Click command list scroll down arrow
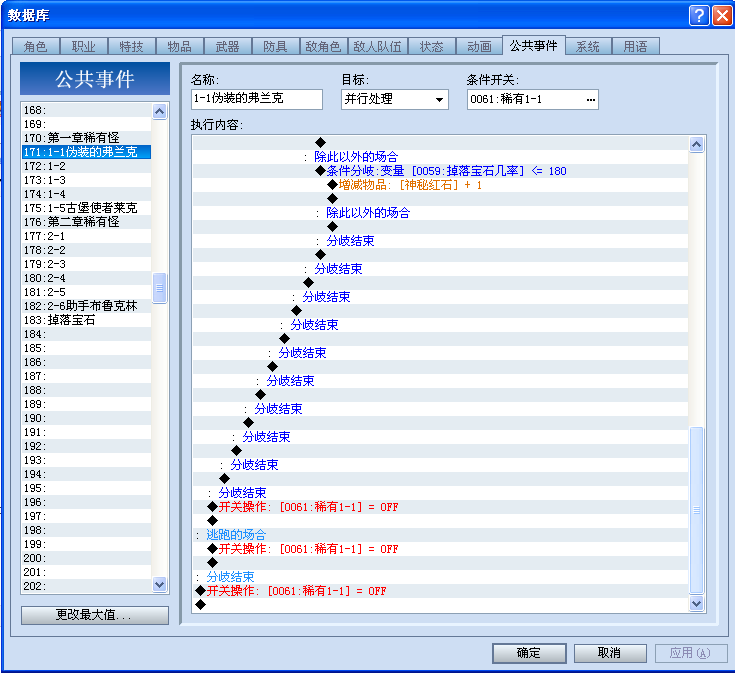Viewport: 735px width, 673px height. pos(697,604)
